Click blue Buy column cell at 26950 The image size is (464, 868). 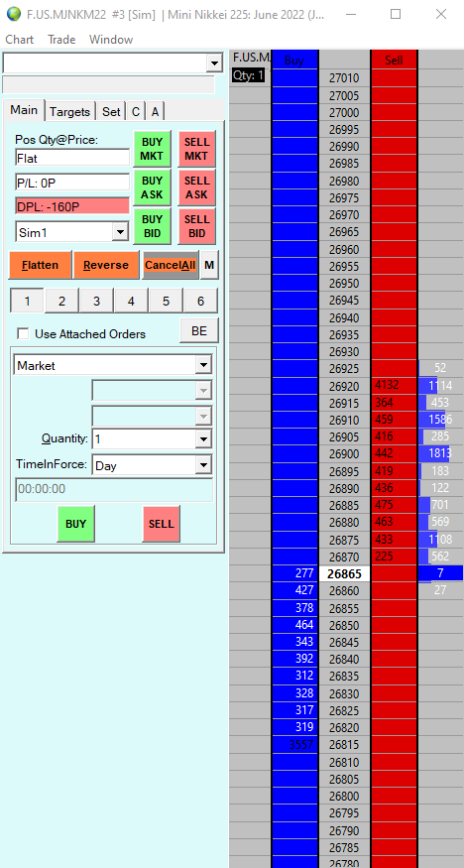click(295, 284)
